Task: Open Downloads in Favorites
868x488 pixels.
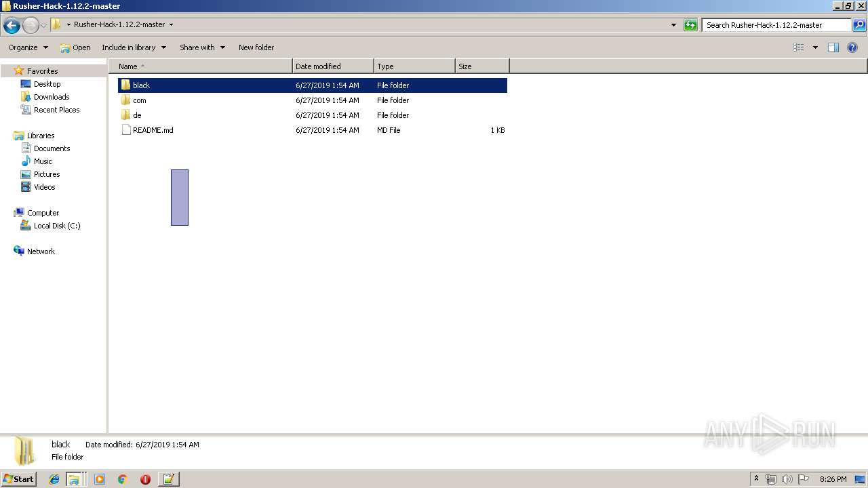Action: coord(52,97)
